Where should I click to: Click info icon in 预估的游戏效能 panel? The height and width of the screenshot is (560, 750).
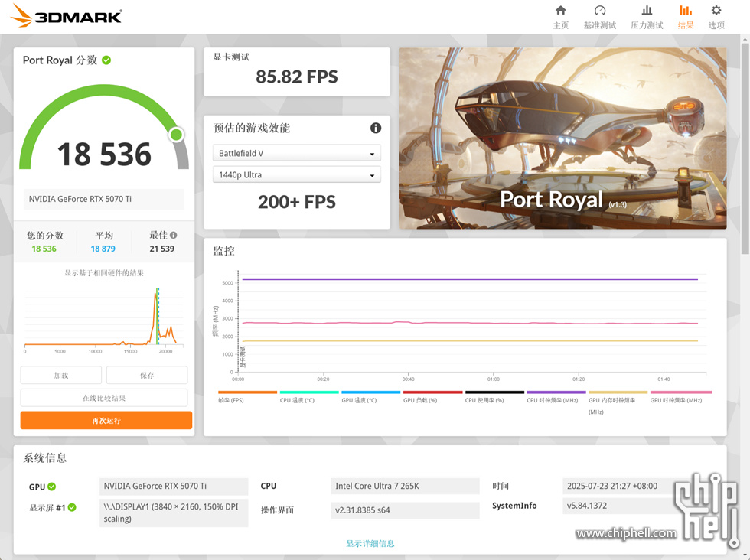(x=376, y=128)
